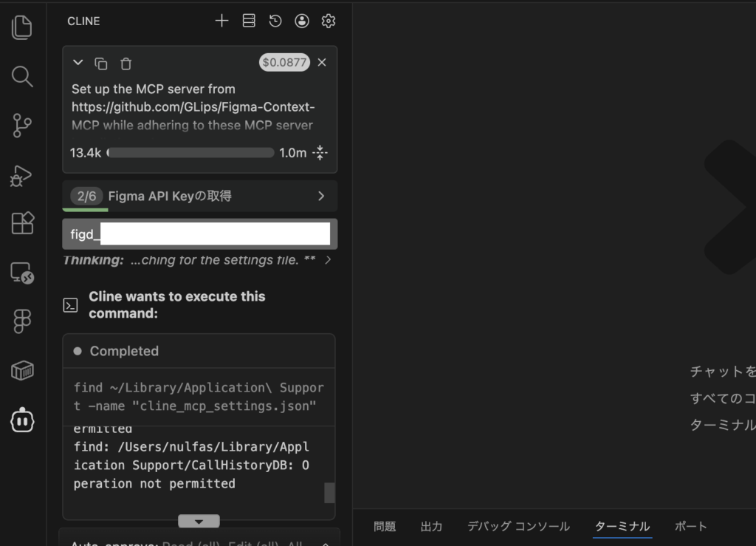Open the Extensions view
This screenshot has height=546, width=756.
(22, 223)
